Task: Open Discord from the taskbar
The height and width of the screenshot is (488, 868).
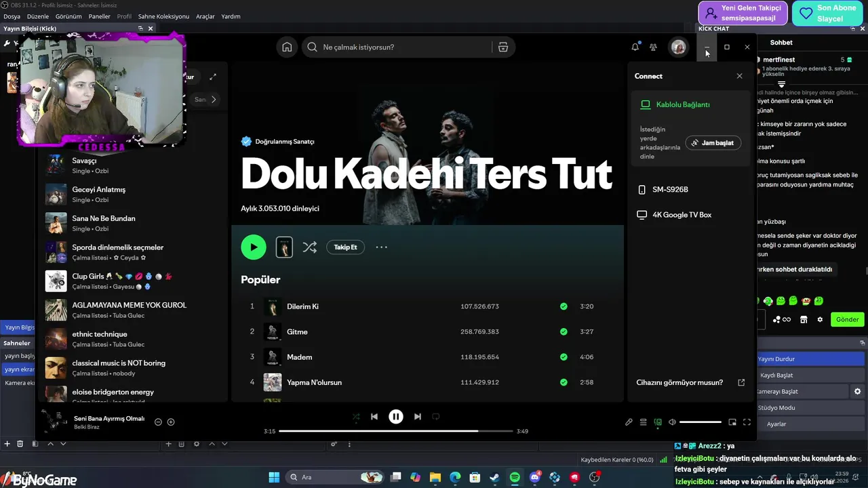Action: [535, 477]
